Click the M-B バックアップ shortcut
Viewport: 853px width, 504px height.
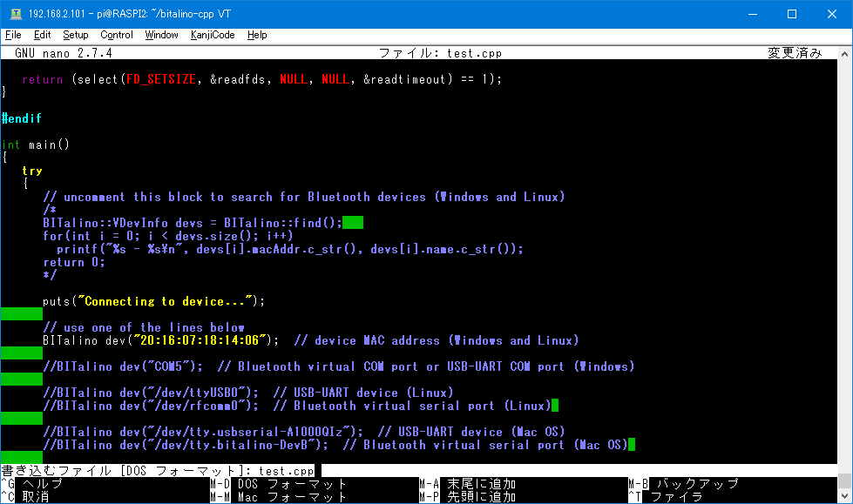[684, 484]
